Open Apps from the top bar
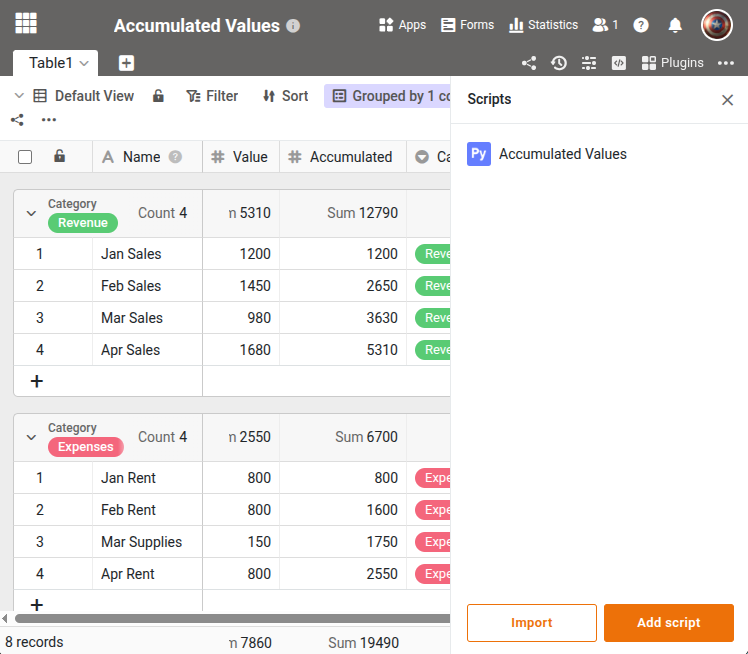Image resolution: width=748 pixels, height=654 pixels. coord(402,25)
